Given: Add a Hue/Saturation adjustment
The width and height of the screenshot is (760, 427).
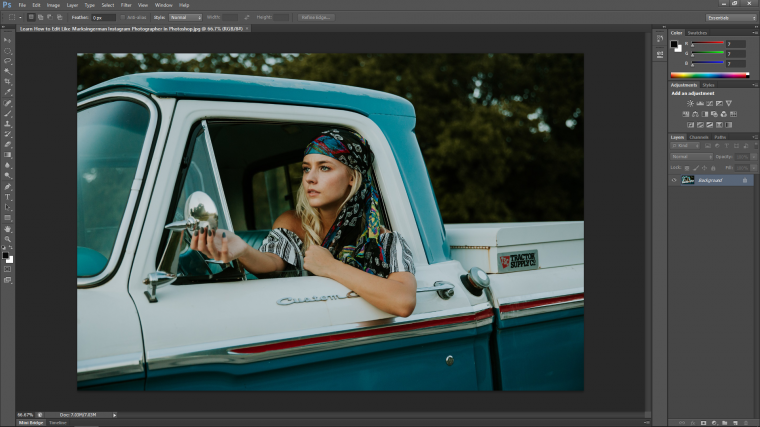Looking at the screenshot, I should click(x=686, y=114).
